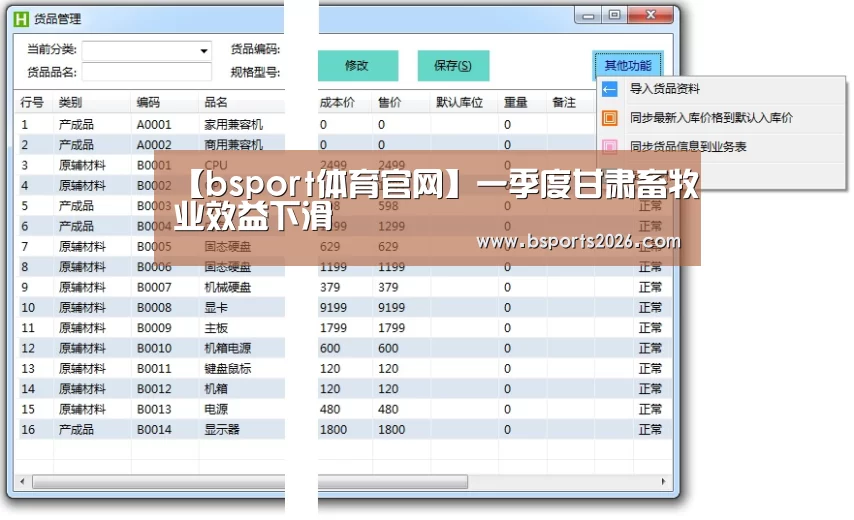The width and height of the screenshot is (854, 520).
Task: Click the 售价 column header
Action: pos(389,102)
